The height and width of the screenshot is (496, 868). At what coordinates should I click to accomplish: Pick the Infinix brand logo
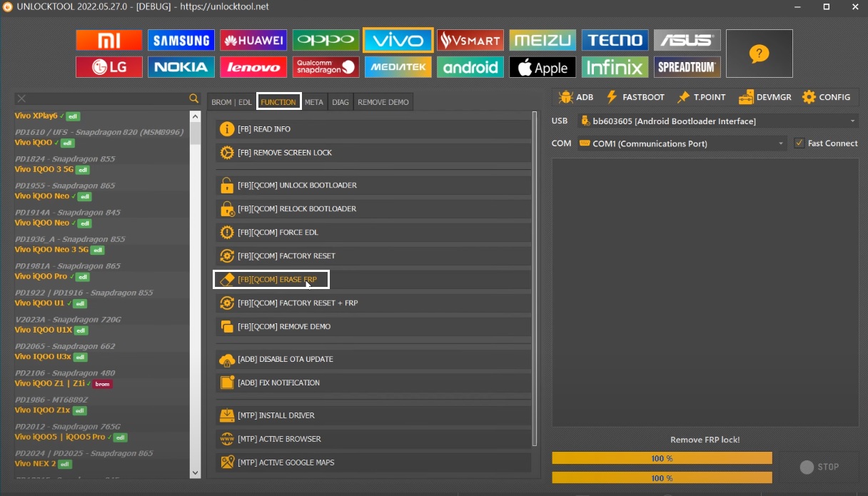[x=615, y=67]
